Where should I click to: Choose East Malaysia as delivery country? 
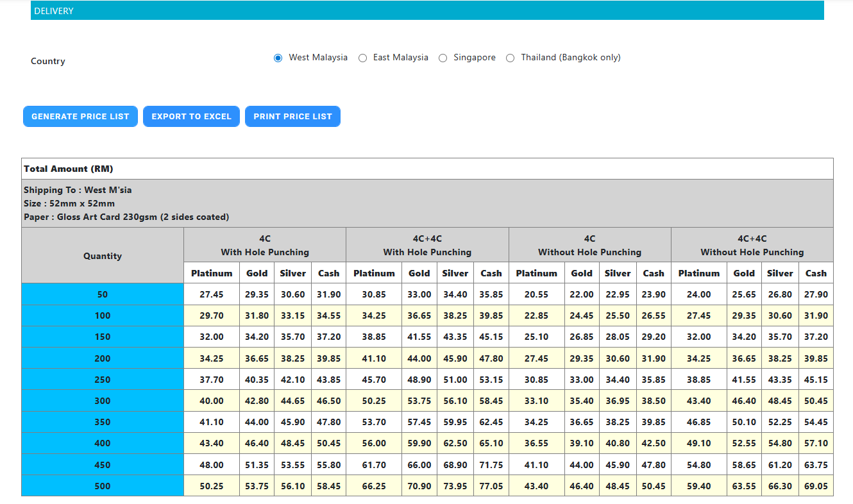coord(362,58)
